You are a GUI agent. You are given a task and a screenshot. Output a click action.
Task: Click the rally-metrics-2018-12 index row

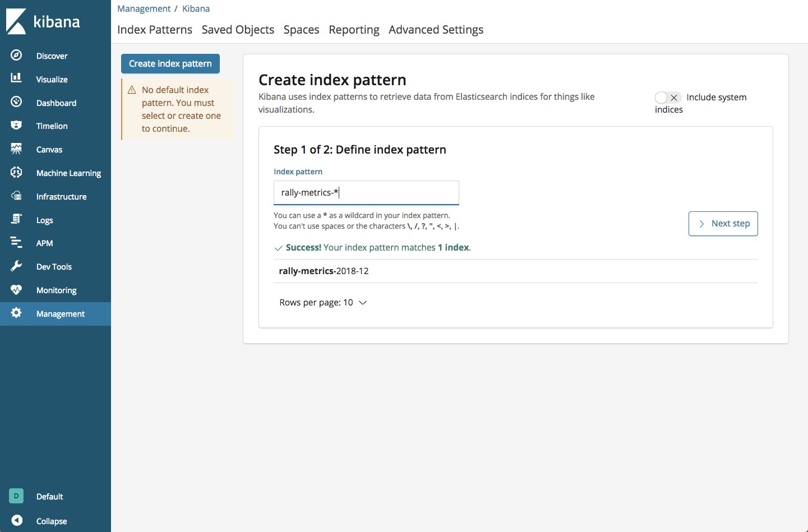515,271
